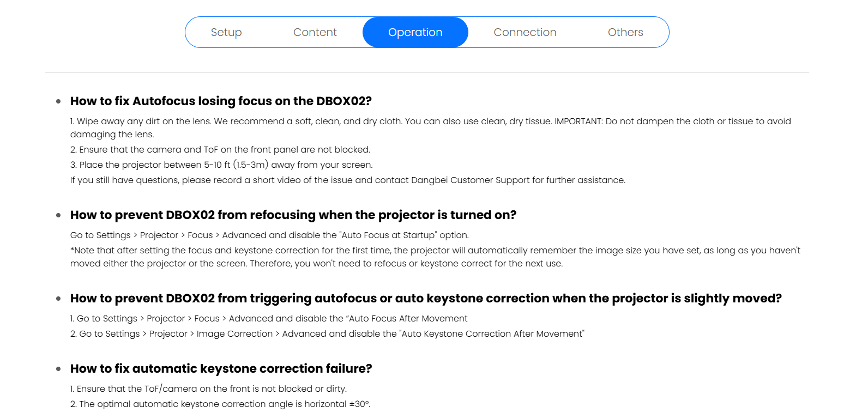868x413 pixels.
Task: Switch to the Setup tab
Action: point(226,32)
